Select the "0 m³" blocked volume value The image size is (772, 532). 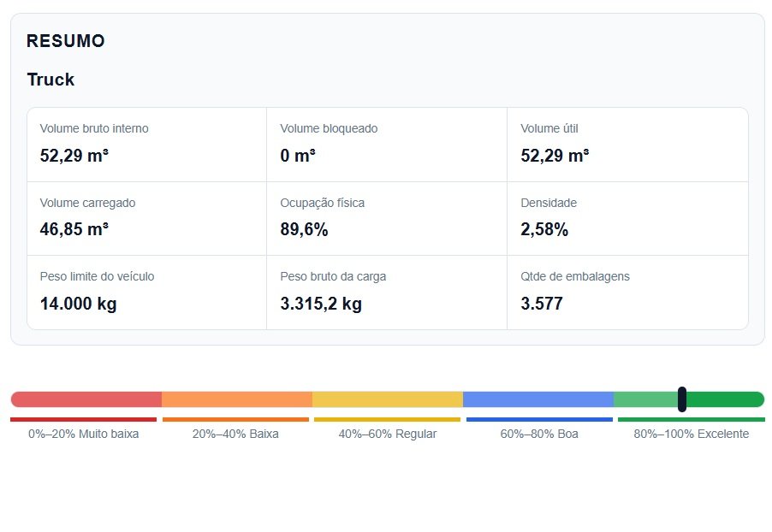(x=298, y=156)
